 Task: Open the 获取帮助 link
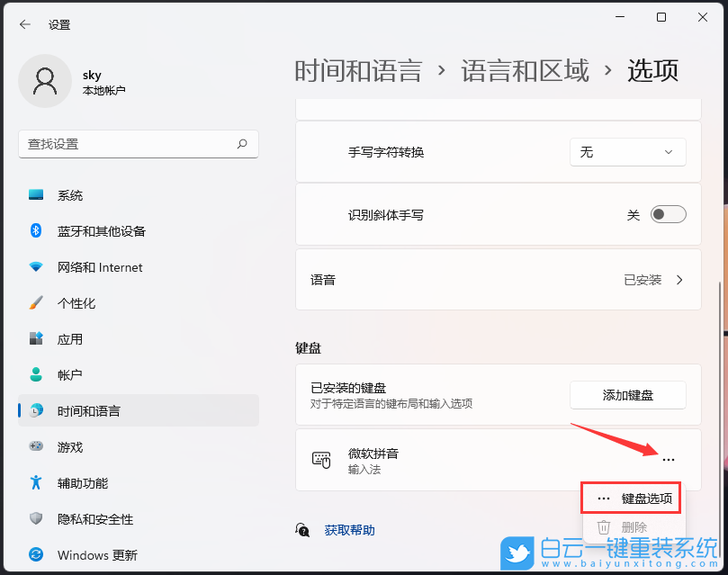(348, 530)
